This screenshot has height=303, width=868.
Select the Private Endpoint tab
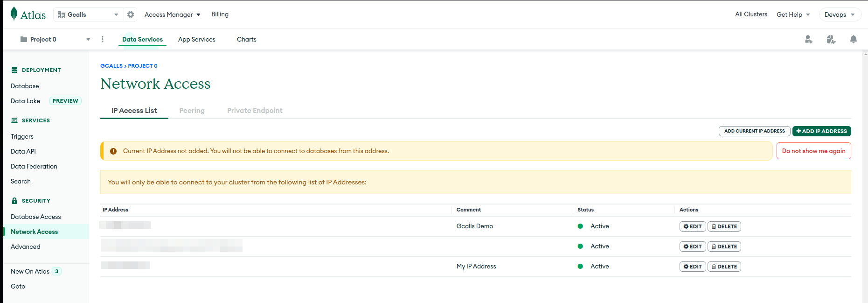pos(255,111)
